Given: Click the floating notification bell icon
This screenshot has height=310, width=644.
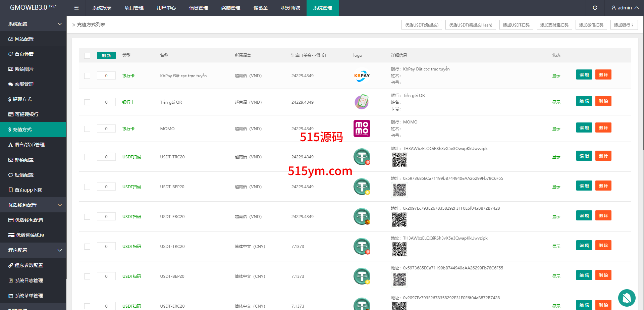Looking at the screenshot, I should click(x=627, y=298).
